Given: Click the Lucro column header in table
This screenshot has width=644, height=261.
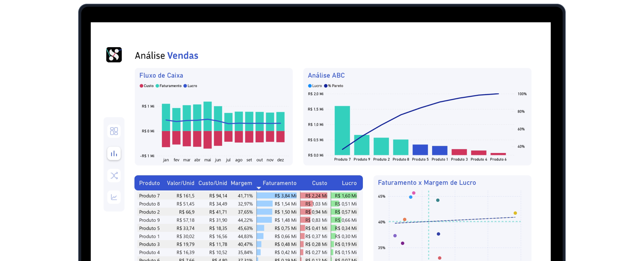Looking at the screenshot, I should [x=349, y=183].
